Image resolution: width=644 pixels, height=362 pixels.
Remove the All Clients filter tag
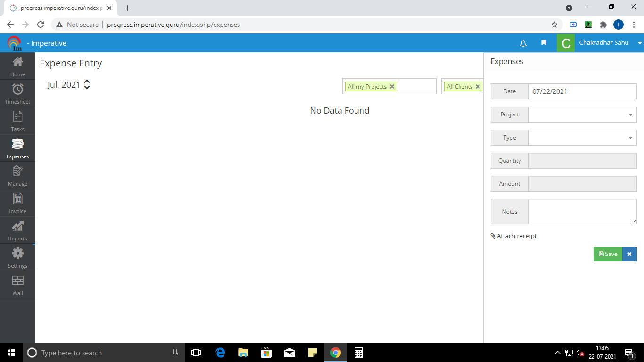coord(478,87)
